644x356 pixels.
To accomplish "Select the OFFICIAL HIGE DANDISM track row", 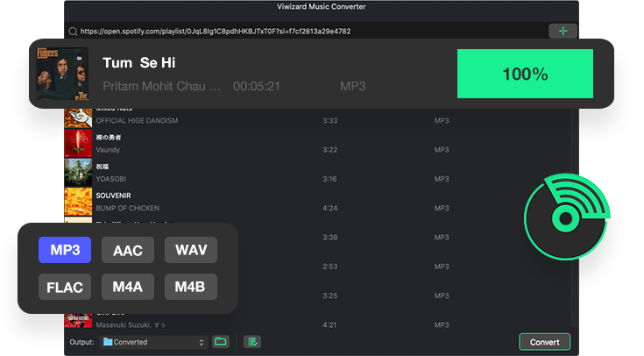I will point(317,117).
